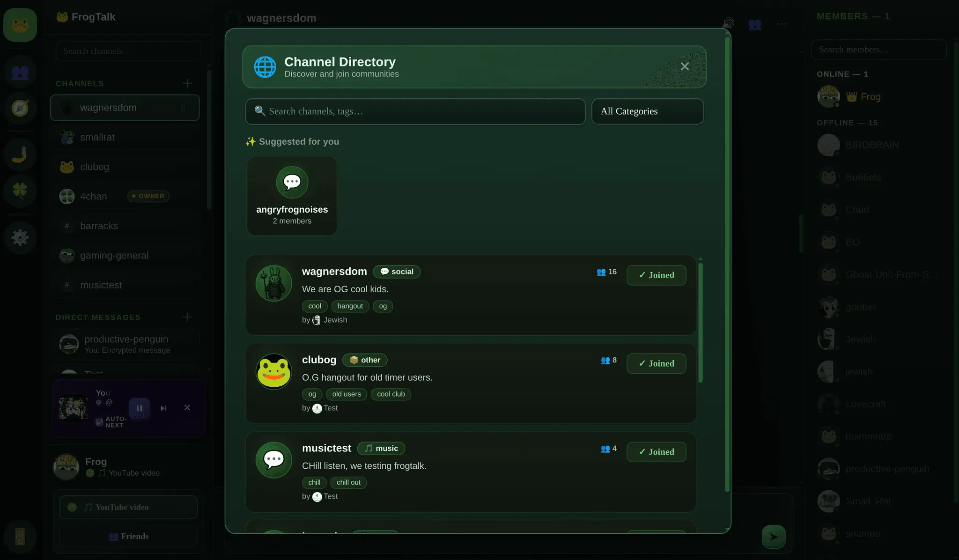Close the Channel Directory dialog
959x560 pixels.
point(685,66)
